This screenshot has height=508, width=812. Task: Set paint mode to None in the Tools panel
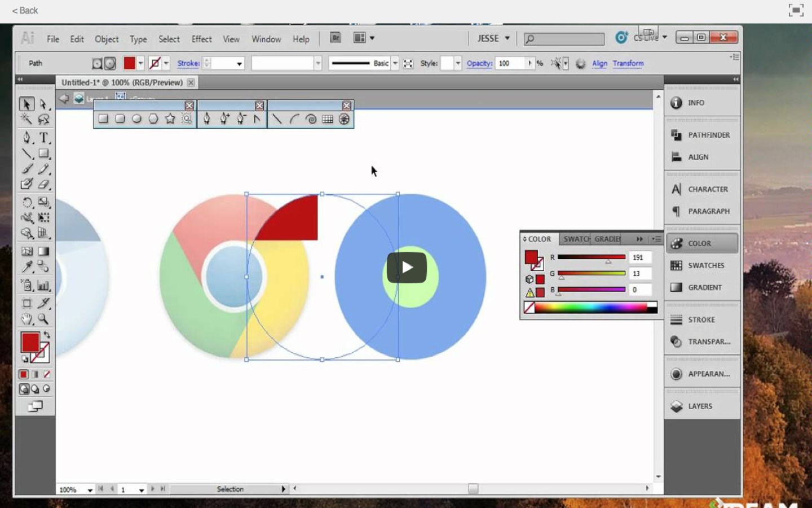click(47, 374)
